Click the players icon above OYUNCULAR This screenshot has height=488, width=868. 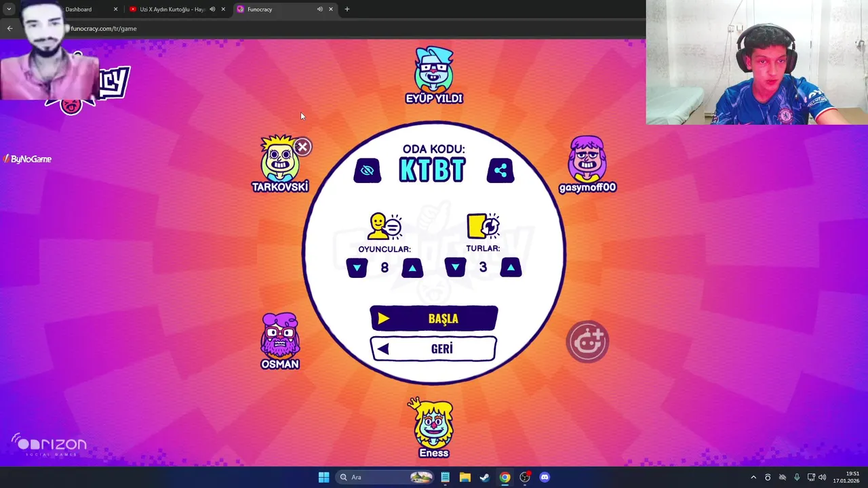(384, 226)
